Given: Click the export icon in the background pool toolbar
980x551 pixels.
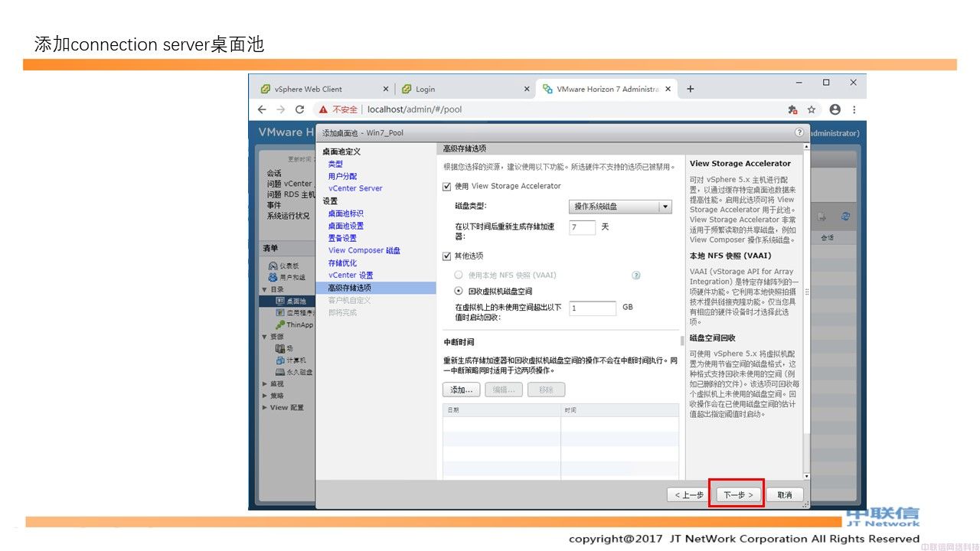Looking at the screenshot, I should (x=822, y=217).
